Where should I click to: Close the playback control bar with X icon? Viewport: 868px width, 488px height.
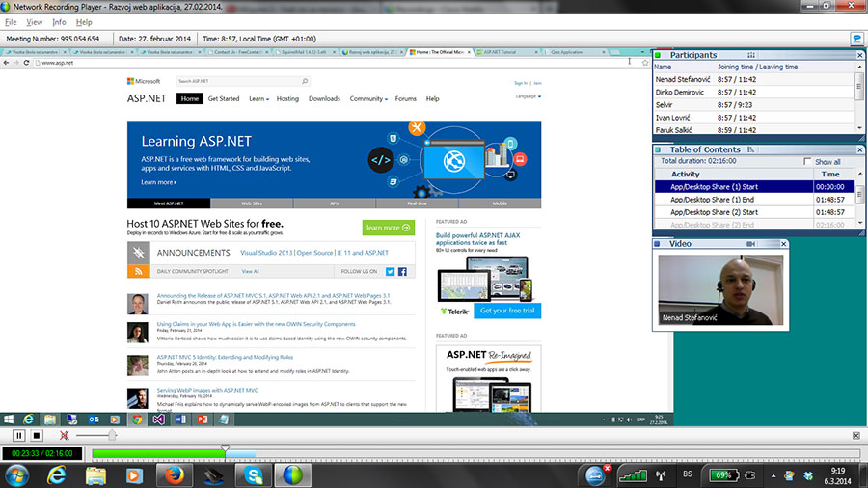(855, 436)
